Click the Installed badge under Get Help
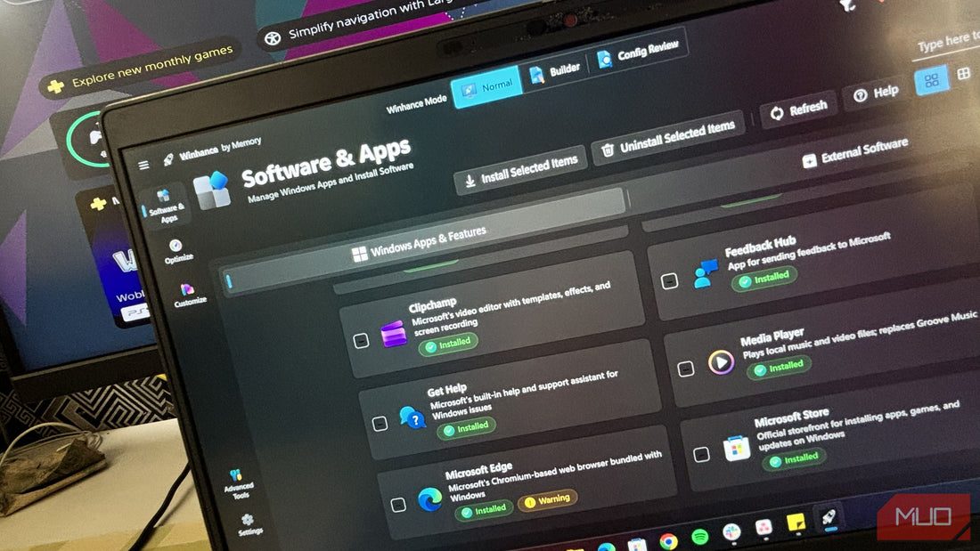The height and width of the screenshot is (551, 980). tap(466, 427)
